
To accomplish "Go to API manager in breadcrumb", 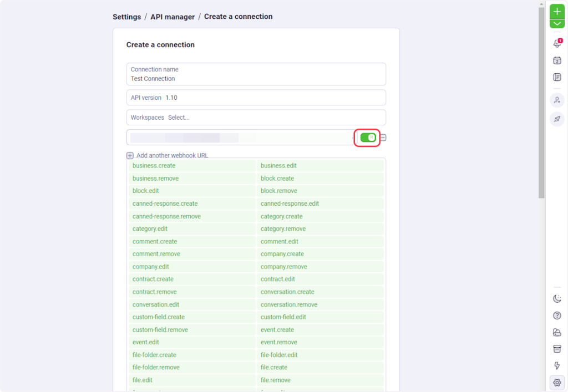I will (173, 17).
